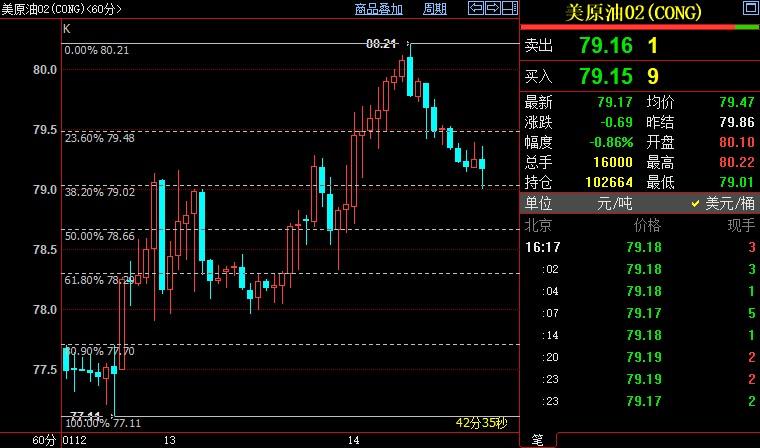760x448 pixels.
Task: Click the split-panel layout icon
Action: [509, 9]
